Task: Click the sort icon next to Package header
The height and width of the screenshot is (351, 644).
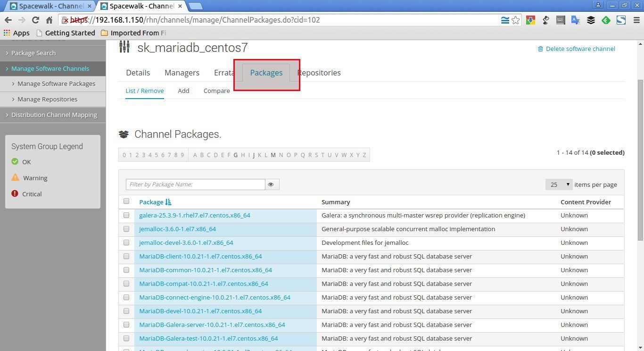Action: (168, 202)
